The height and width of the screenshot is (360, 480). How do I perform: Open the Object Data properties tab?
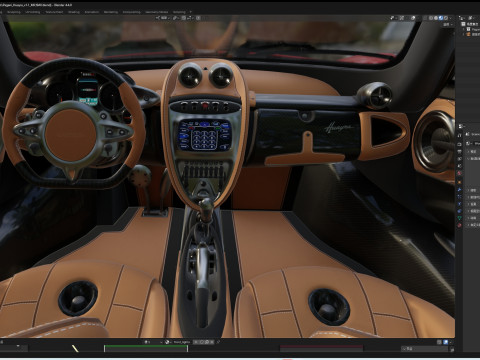(x=460, y=218)
